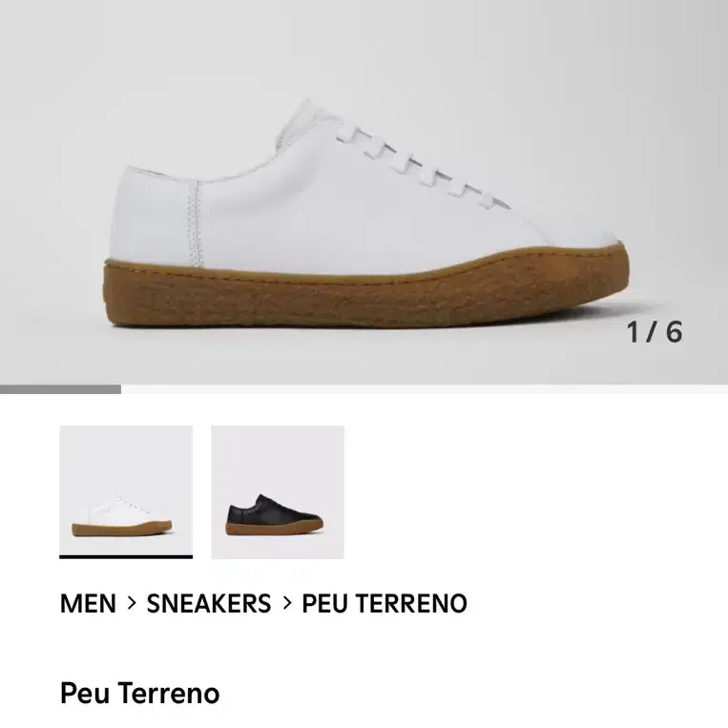
Task: Click the black underline below selected thumbnail
Action: click(x=126, y=556)
